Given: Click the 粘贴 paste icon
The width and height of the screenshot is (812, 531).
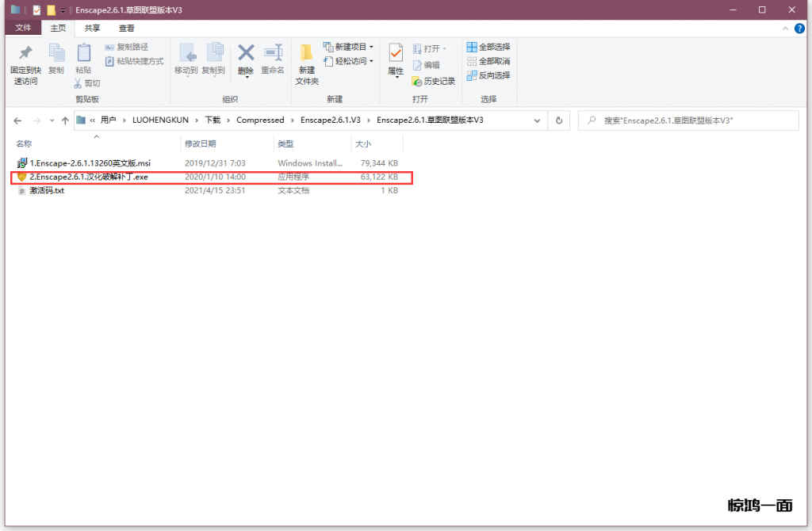Looking at the screenshot, I should [x=83, y=54].
